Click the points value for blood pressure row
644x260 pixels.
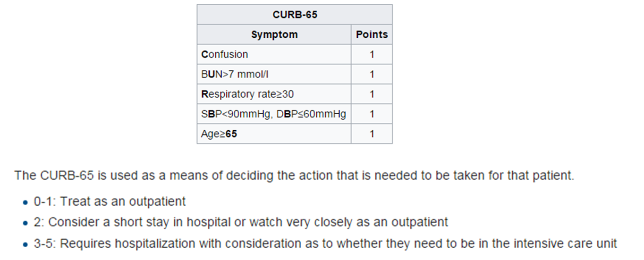(372, 114)
